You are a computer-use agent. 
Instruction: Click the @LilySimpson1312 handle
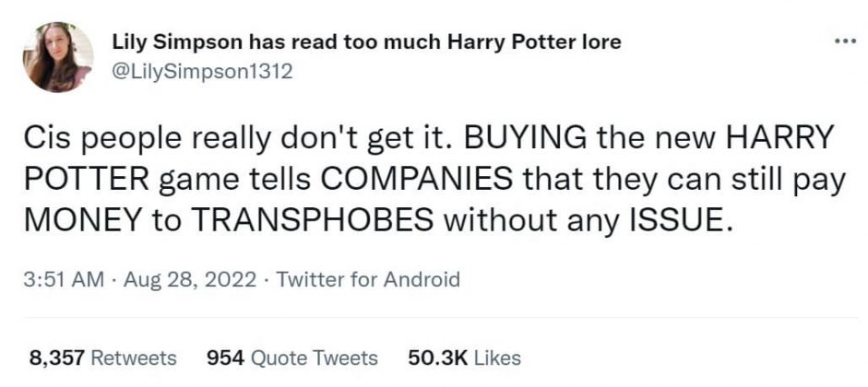(x=202, y=71)
